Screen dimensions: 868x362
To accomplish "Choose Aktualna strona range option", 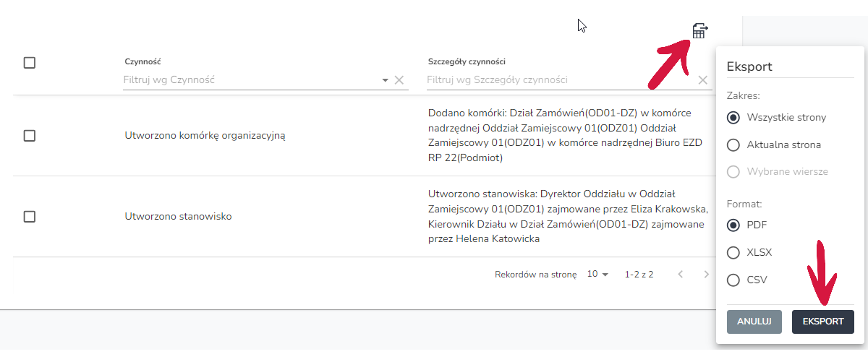I will 733,145.
